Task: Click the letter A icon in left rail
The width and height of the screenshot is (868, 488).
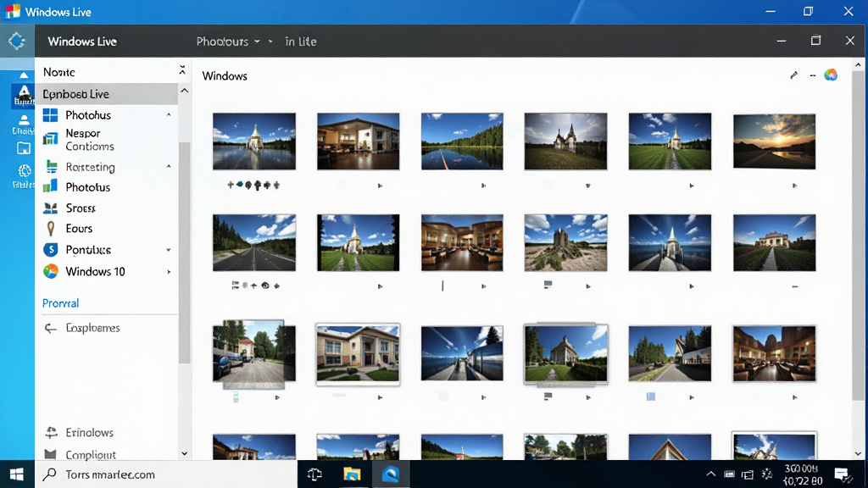Action: pos(23,95)
